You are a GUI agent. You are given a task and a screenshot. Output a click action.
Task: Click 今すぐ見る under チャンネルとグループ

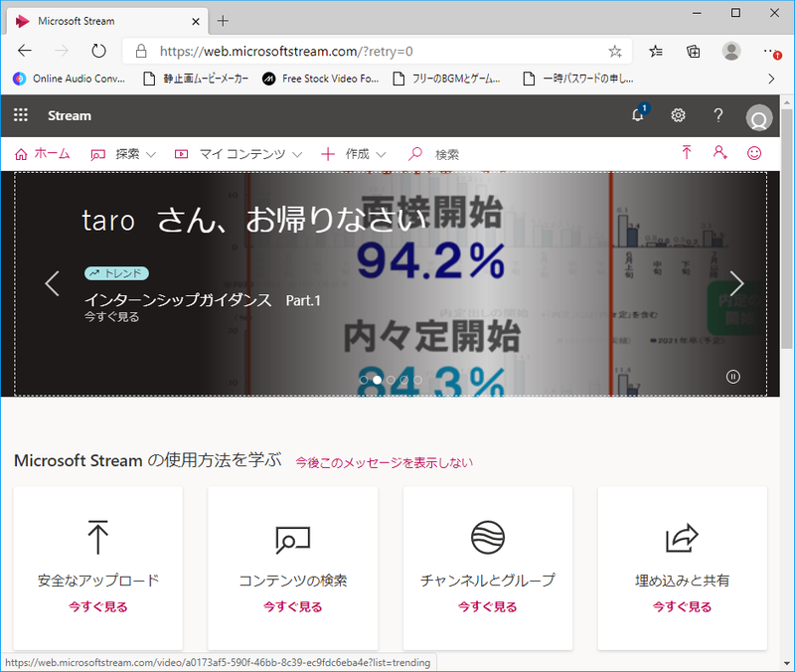coord(488,606)
